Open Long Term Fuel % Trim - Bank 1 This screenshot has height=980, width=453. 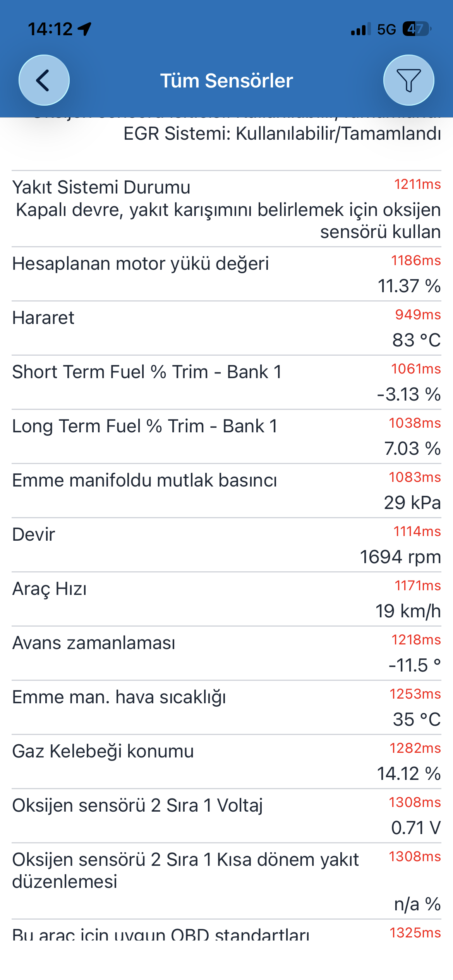tap(226, 437)
